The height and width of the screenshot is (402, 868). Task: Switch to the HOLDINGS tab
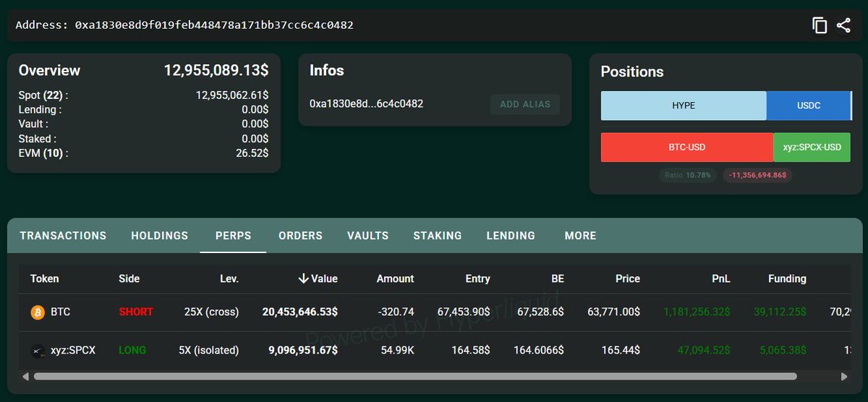click(x=160, y=236)
